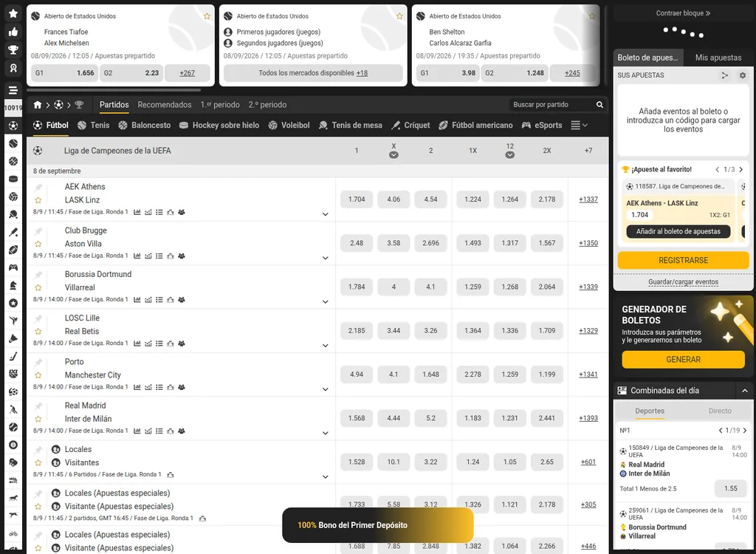Screen dimensions: 756x554
Task: Open the line chart icon for Porto match
Action: click(148, 387)
